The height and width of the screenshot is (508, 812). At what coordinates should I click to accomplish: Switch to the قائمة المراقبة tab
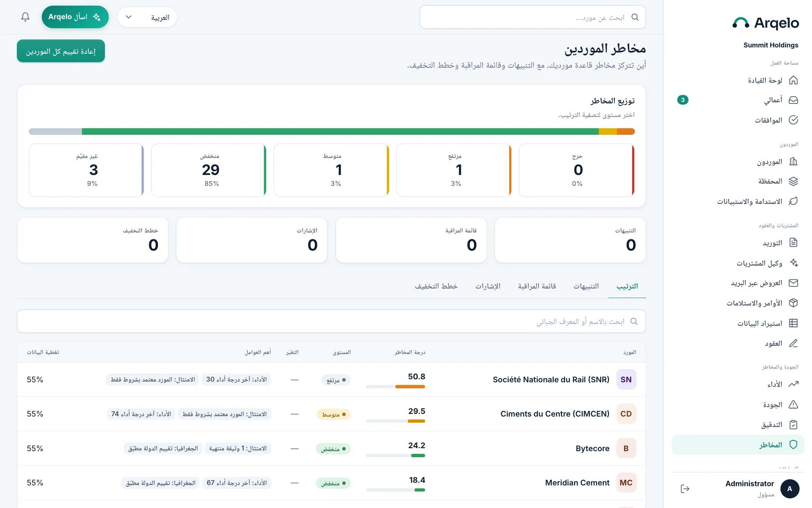pyautogui.click(x=537, y=286)
